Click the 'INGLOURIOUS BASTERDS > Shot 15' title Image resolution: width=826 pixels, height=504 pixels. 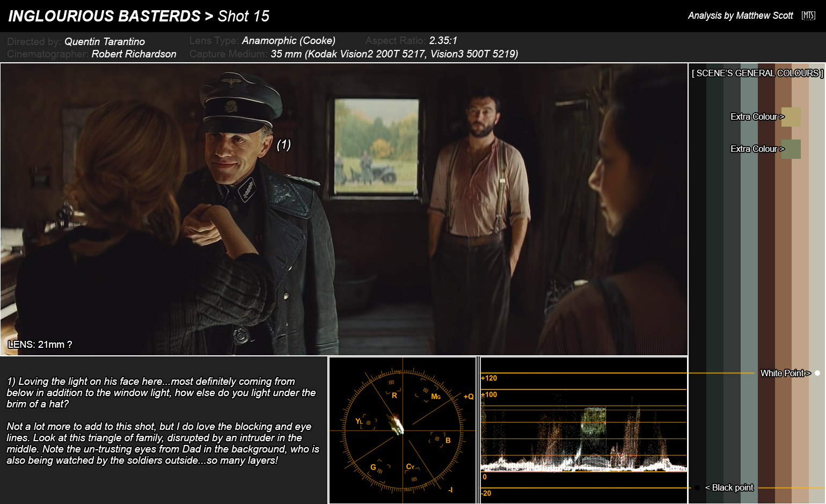coord(139,16)
